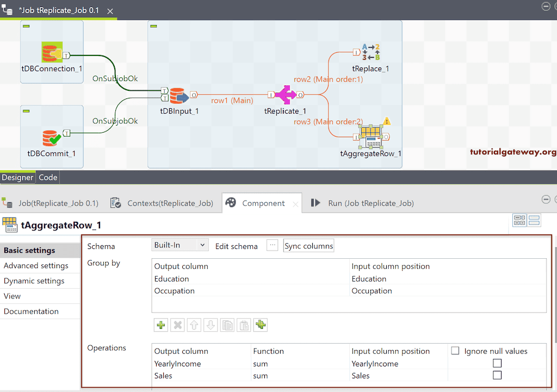
Task: Paste copied rows into Group by table
Action: pyautogui.click(x=244, y=325)
